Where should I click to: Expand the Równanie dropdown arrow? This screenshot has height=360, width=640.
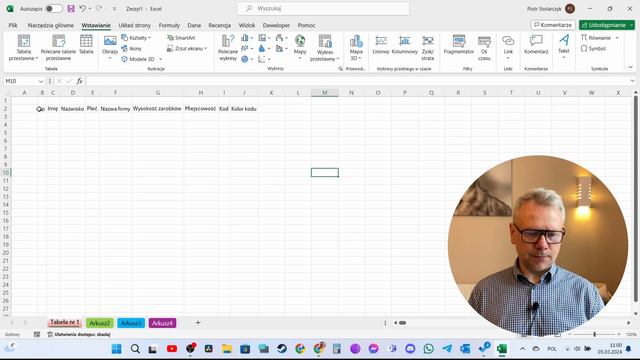(617, 38)
